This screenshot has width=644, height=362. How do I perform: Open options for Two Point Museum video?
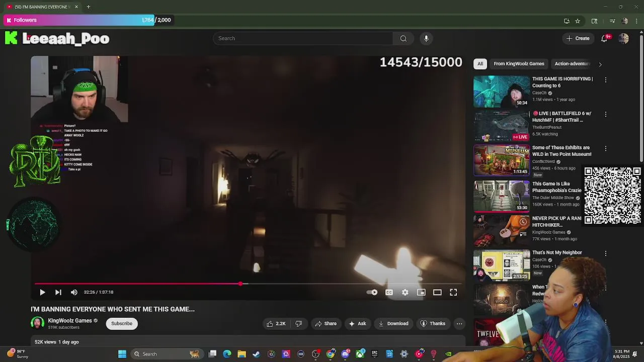(606, 149)
